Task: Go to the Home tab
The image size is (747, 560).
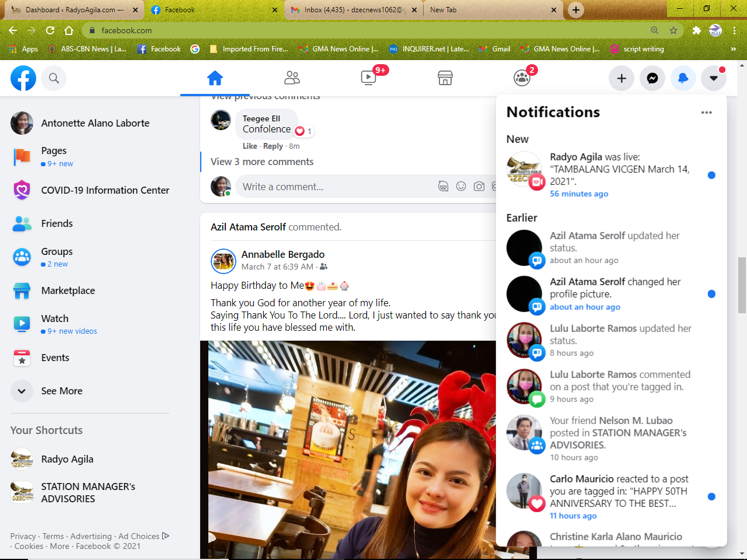Action: [215, 78]
